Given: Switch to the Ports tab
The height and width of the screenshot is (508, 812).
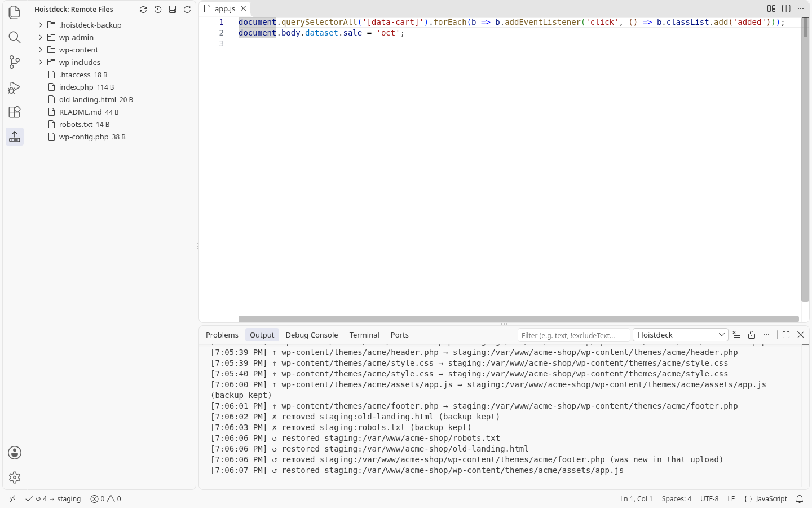Looking at the screenshot, I should (400, 335).
